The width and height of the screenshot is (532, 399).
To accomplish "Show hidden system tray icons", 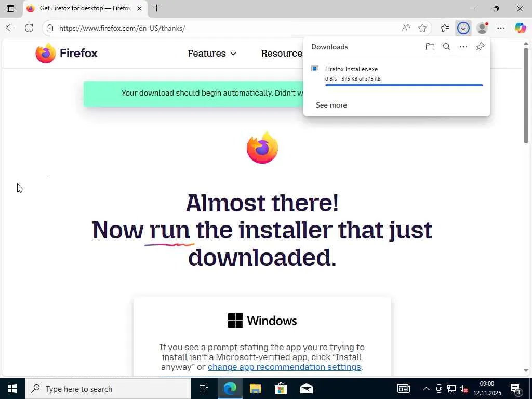I will [426, 389].
